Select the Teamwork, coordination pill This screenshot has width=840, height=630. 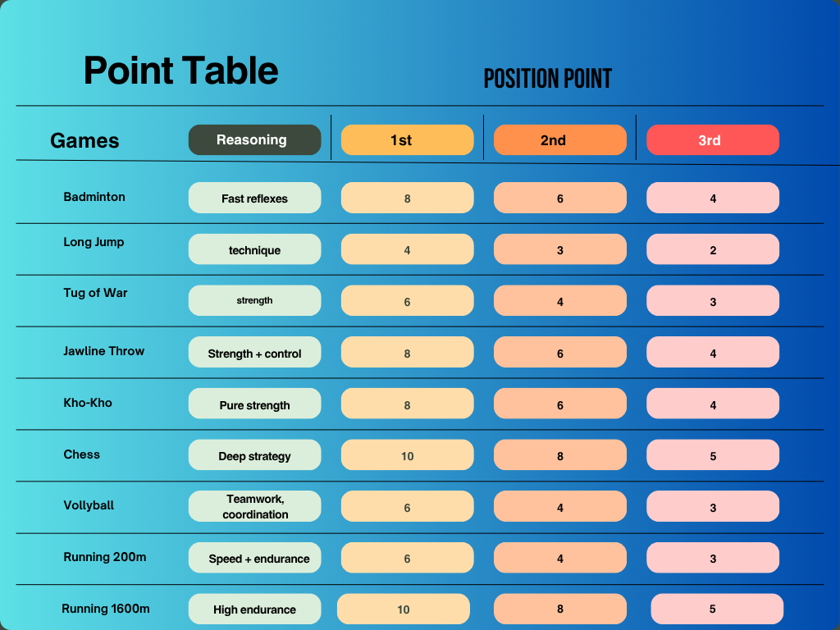click(x=254, y=506)
